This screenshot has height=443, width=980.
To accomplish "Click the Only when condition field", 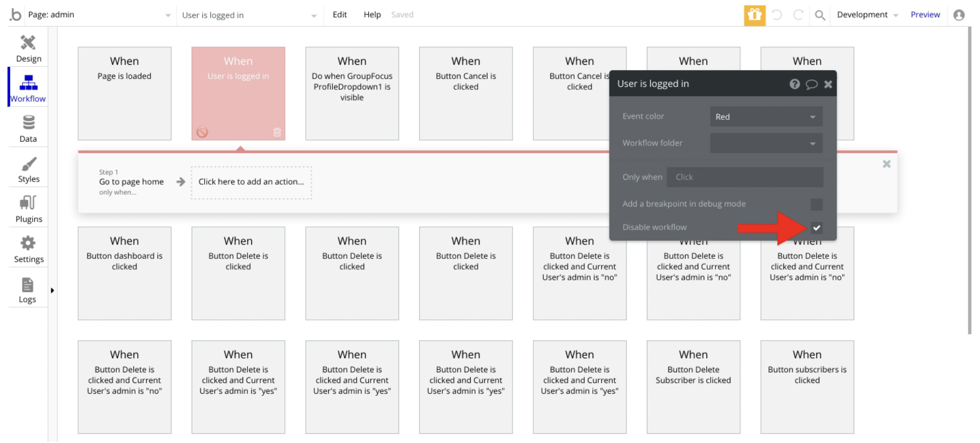I will pos(744,177).
